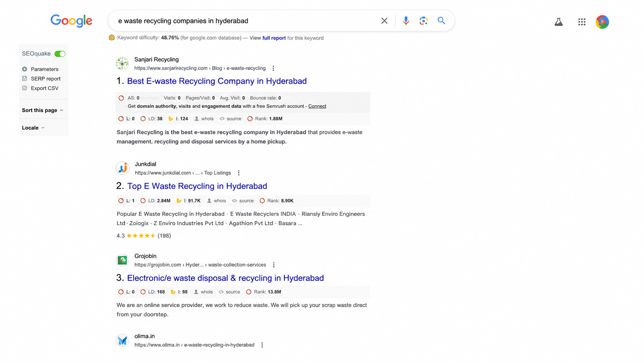View source for the Sanjari Recycling result
Image resolution: width=644 pixels, height=362 pixels.
point(230,119)
